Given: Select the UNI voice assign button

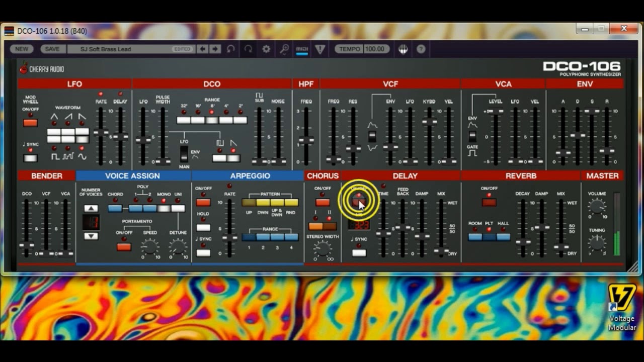Looking at the screenshot, I should tap(178, 208).
